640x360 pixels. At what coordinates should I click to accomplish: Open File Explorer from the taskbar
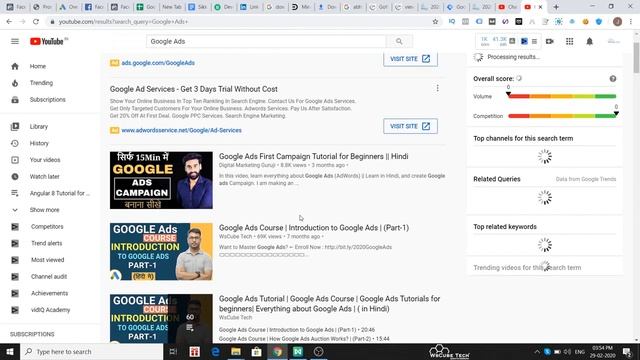coord(236,351)
